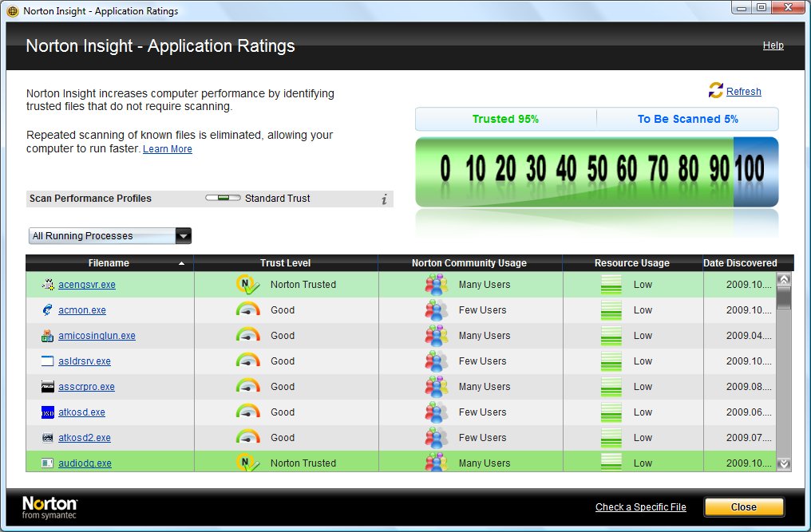Click community users icon in asldrsrv.exe row
The image size is (811, 532).
(436, 361)
